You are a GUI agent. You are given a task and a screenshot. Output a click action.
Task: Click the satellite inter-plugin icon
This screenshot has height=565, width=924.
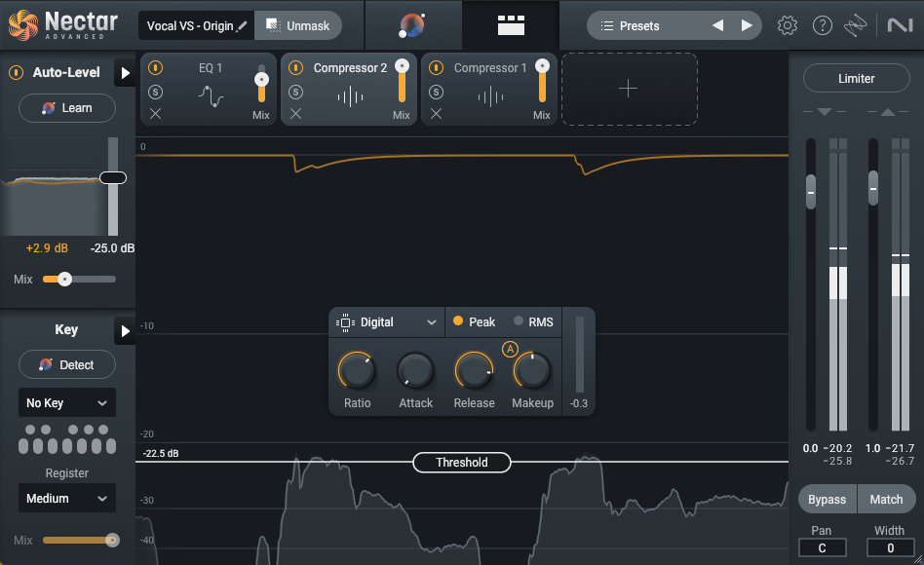coord(855,25)
